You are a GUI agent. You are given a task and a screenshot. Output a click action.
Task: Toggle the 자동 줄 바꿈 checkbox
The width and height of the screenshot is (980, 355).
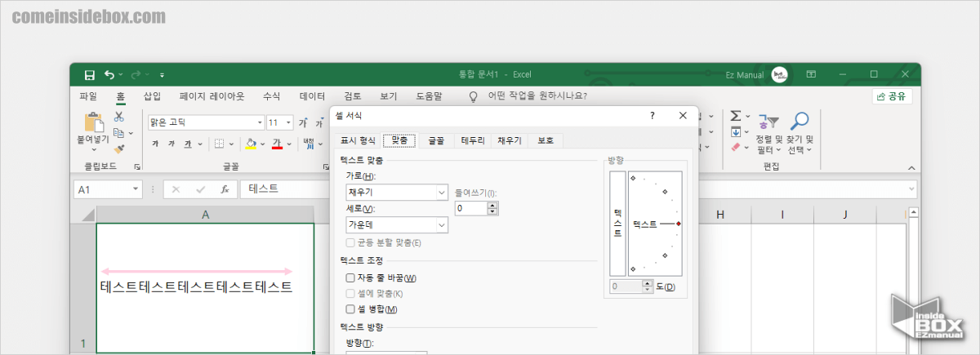pyautogui.click(x=350, y=279)
